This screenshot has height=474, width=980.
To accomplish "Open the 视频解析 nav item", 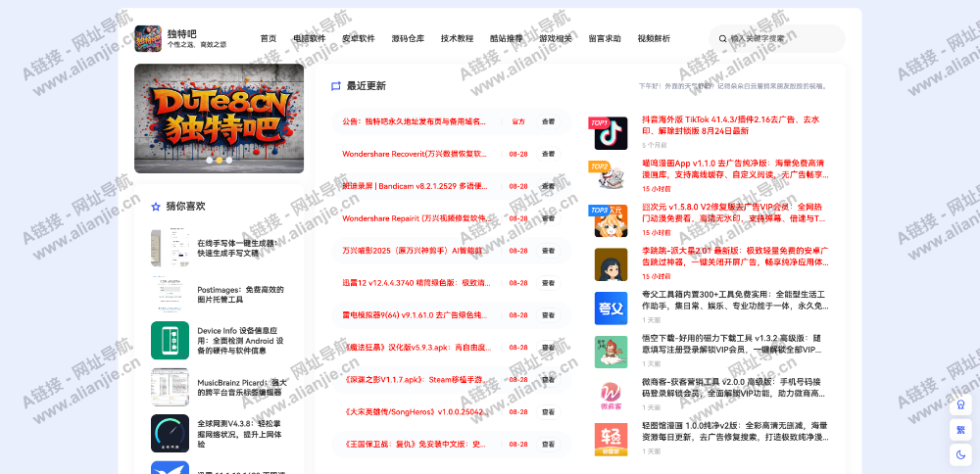I will [x=654, y=39].
